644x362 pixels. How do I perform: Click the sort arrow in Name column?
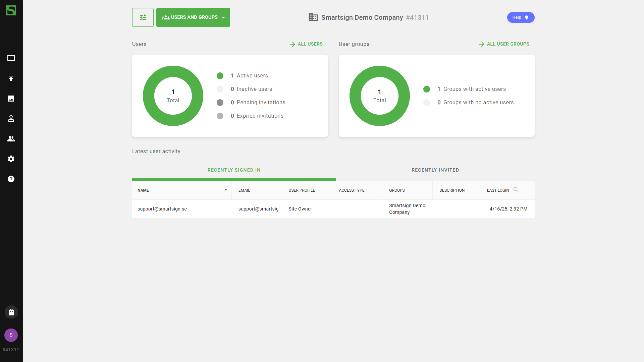(226, 190)
